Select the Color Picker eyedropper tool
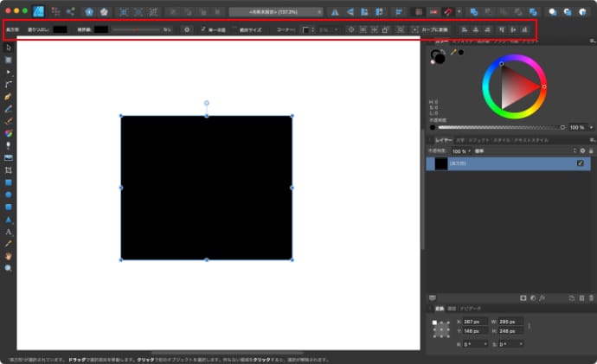 (x=9, y=244)
